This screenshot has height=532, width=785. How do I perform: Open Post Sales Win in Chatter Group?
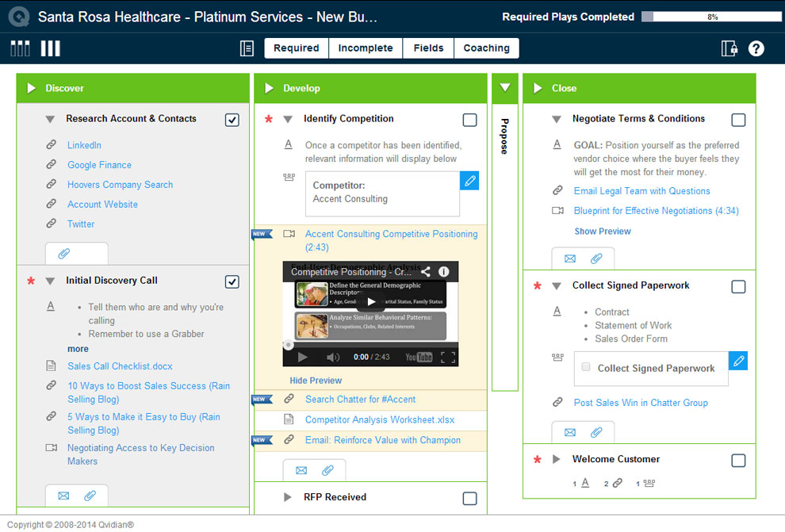[641, 403]
